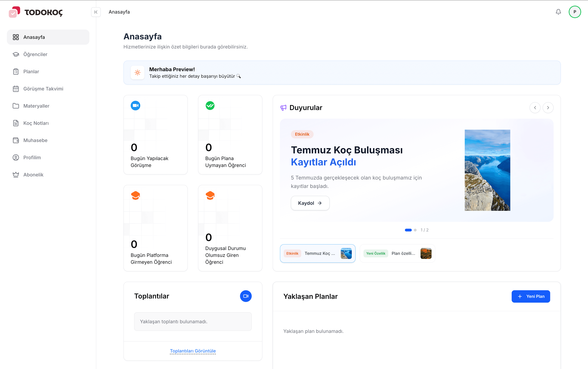Click the small fjord thumbnail
This screenshot has width=588, height=369.
[x=346, y=253]
